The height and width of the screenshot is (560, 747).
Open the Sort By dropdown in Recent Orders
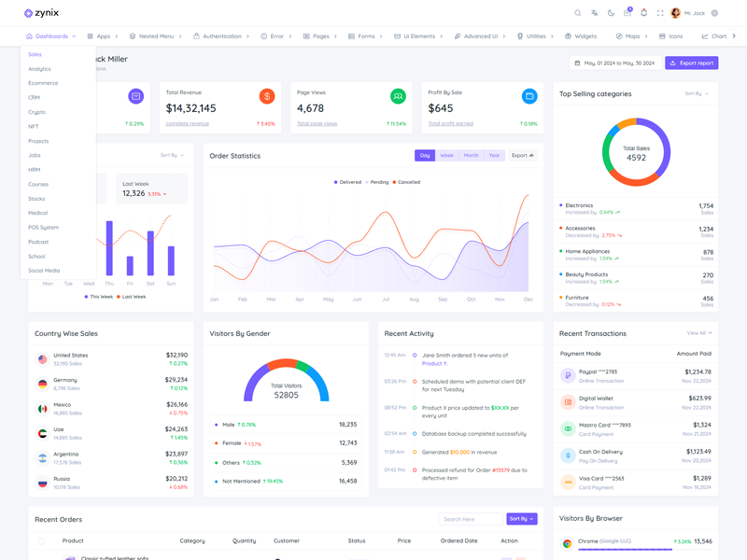[521, 519]
